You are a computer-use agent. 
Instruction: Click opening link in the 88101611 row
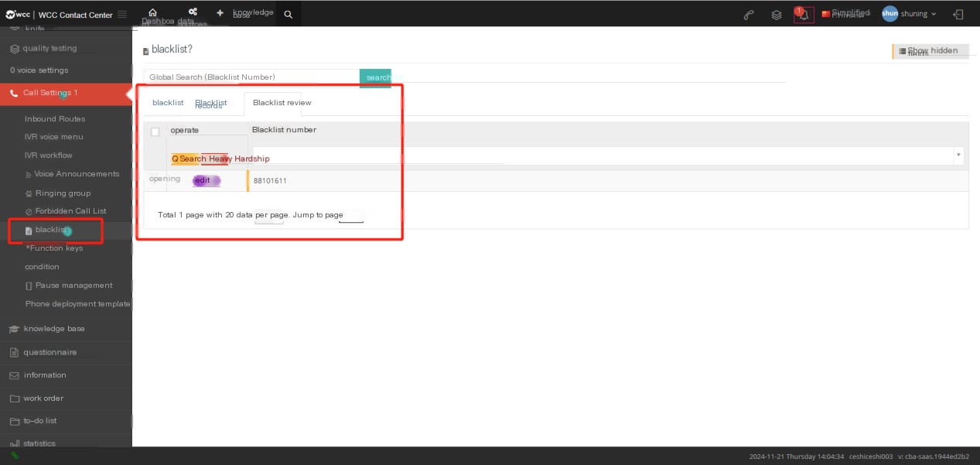coord(165,179)
